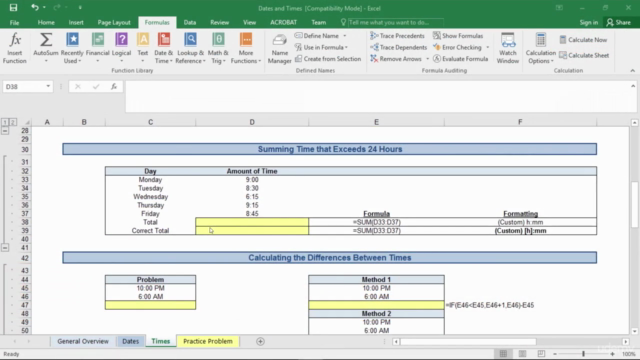The image size is (640, 360).
Task: Open More Functions menu
Action: pos(246,48)
